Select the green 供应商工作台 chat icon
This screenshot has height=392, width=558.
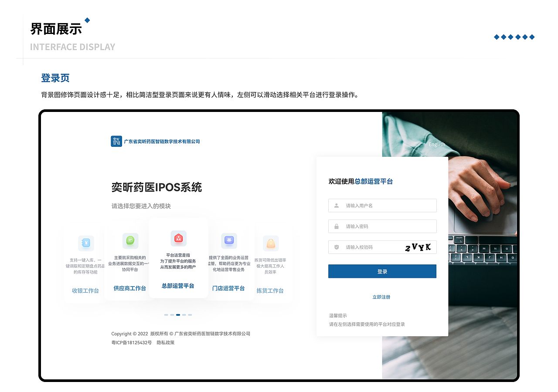coord(130,240)
